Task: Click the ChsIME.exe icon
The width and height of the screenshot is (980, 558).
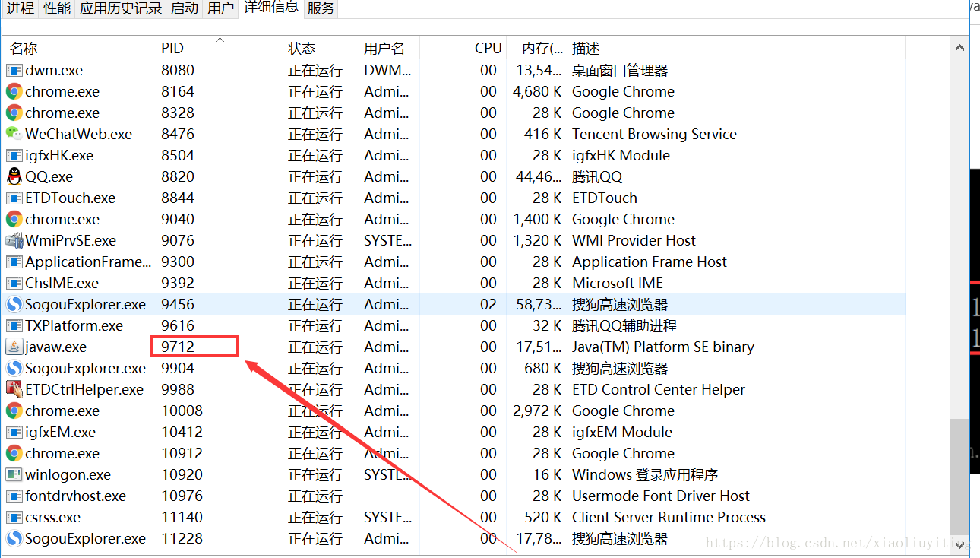Action: tap(14, 283)
